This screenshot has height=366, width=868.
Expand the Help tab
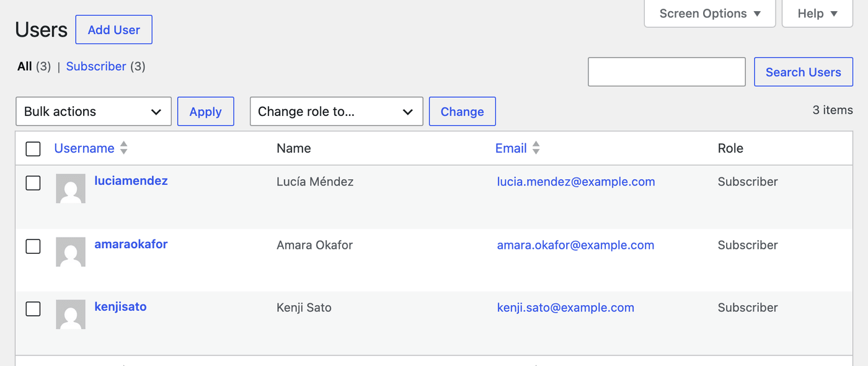click(818, 14)
